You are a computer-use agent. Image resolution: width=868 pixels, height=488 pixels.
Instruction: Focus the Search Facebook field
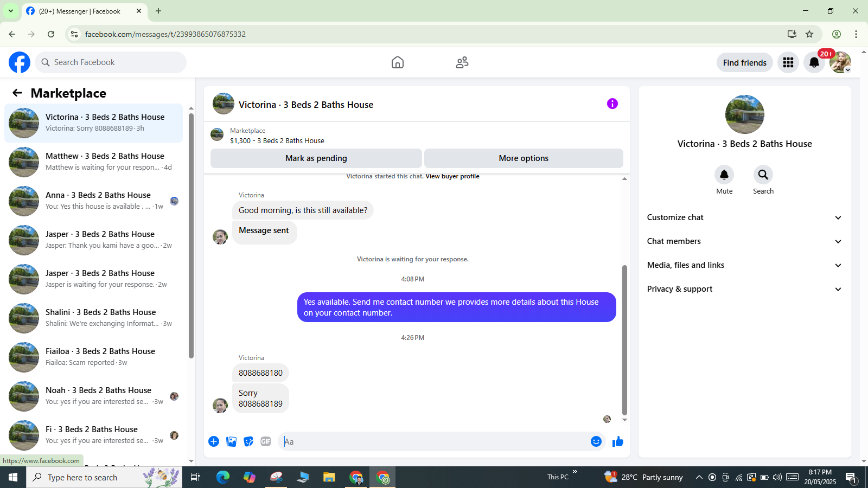(111, 62)
